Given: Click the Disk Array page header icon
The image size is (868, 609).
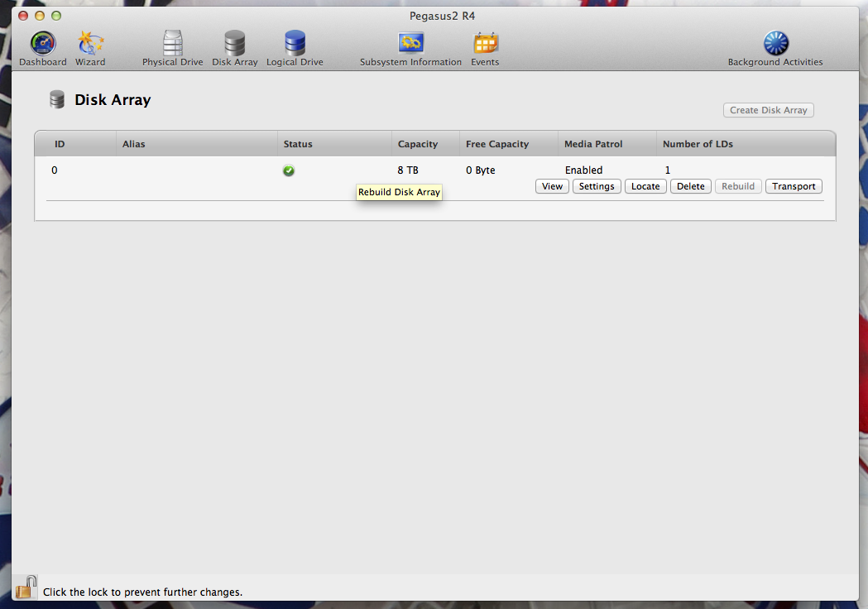Looking at the screenshot, I should pos(57,99).
